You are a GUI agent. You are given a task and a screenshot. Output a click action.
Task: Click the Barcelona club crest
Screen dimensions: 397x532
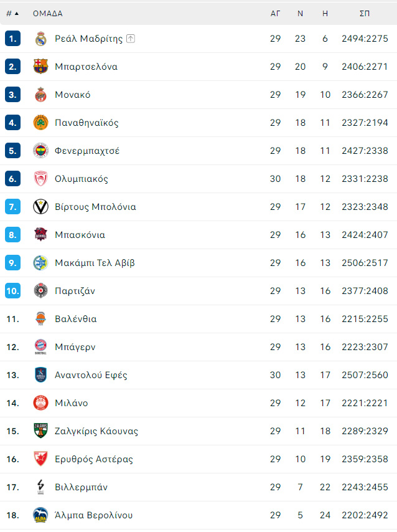[x=40, y=67]
